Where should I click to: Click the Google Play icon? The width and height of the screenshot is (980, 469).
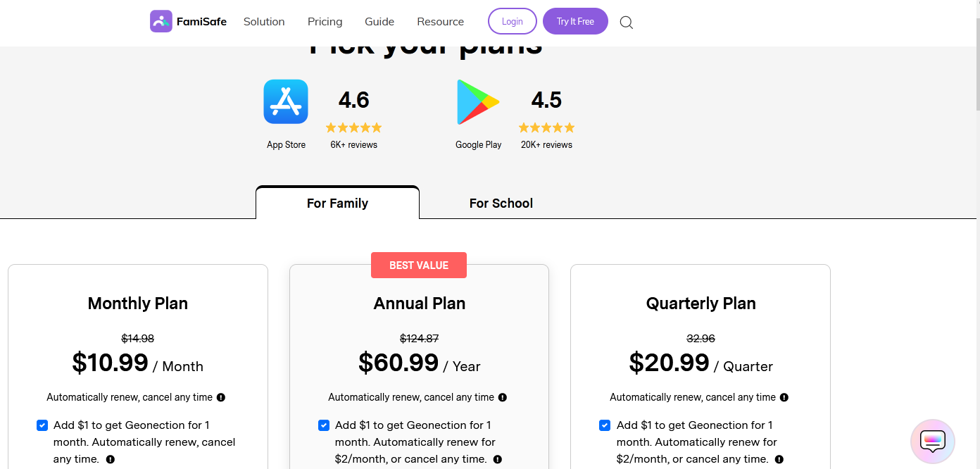pos(478,102)
